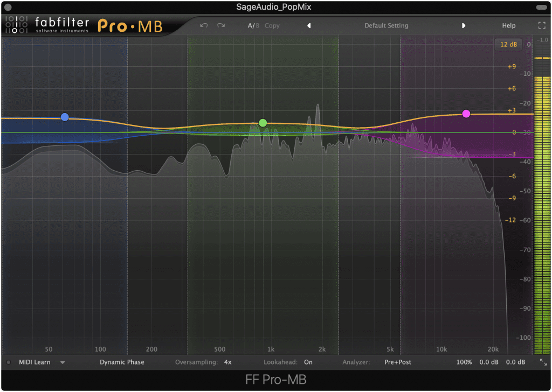The width and height of the screenshot is (552, 392).
Task: Click the undo arrow icon
Action: [204, 25]
